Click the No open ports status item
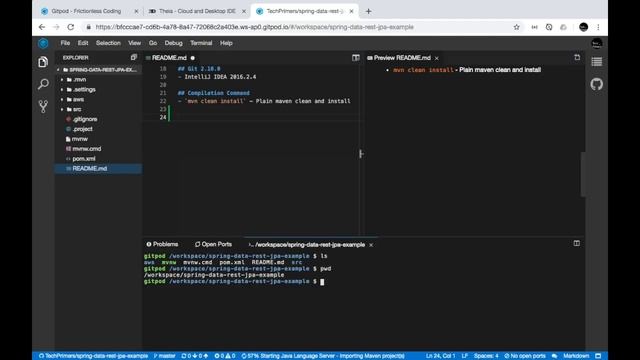This screenshot has height=360, width=640. coord(524,356)
